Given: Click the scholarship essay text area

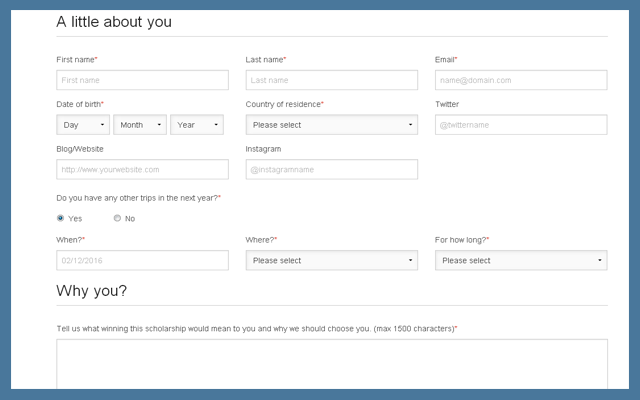Looking at the screenshot, I should click(331, 365).
